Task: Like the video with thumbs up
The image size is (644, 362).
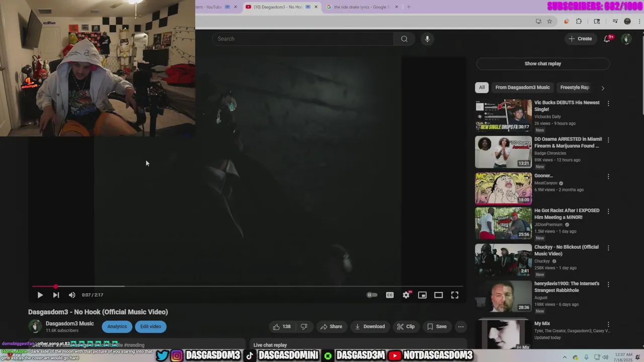Action: pos(282,327)
